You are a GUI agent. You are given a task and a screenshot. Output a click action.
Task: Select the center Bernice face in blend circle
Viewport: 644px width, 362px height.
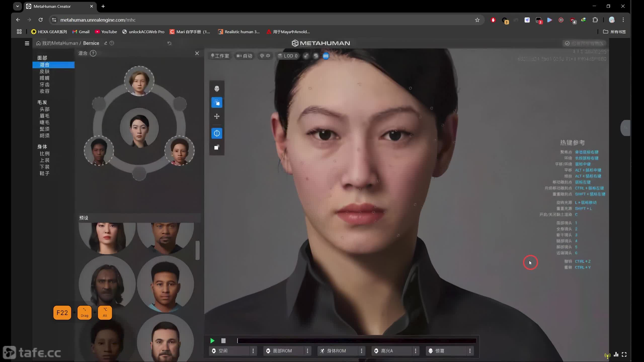click(x=139, y=128)
